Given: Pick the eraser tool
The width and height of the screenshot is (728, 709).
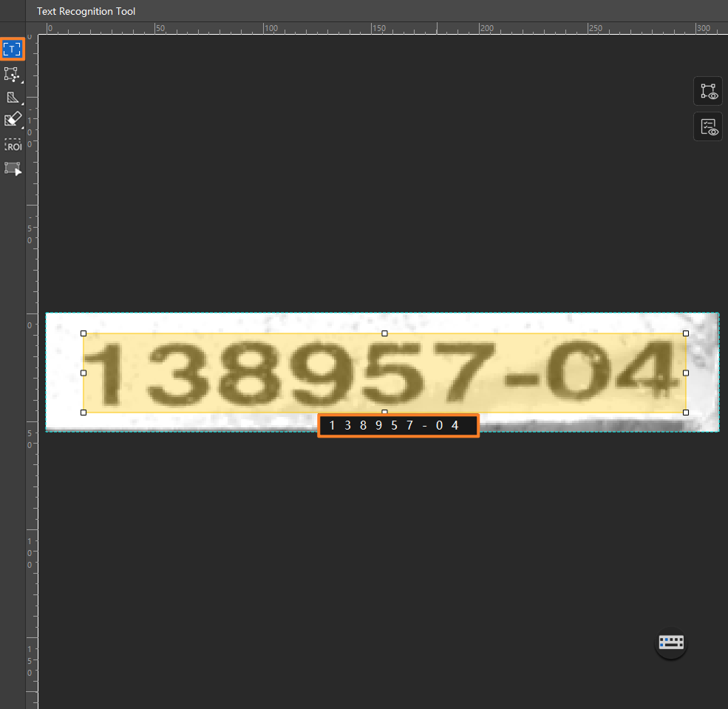Looking at the screenshot, I should point(13,121).
